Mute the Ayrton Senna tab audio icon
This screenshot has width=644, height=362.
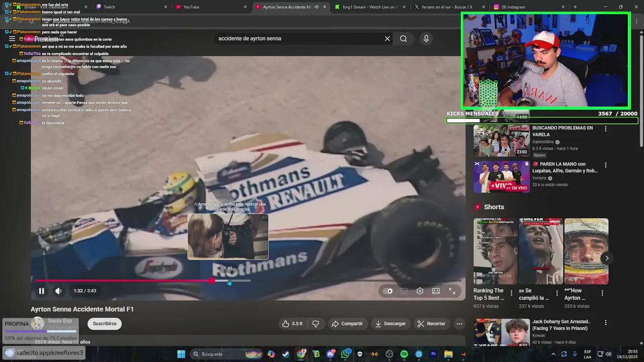(x=316, y=7)
